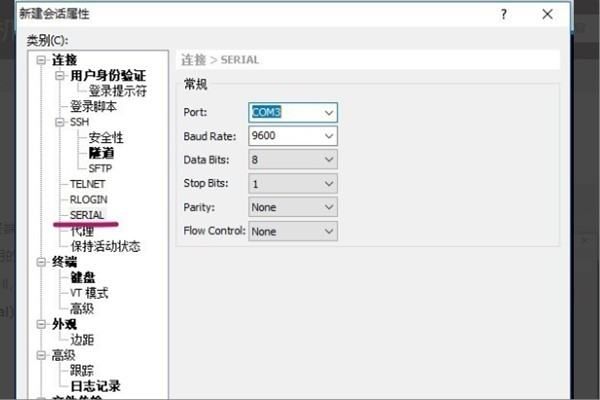Select 登录脚本 tree item
Image resolution: width=600 pixels, height=400 pixels.
pyautogui.click(x=93, y=106)
